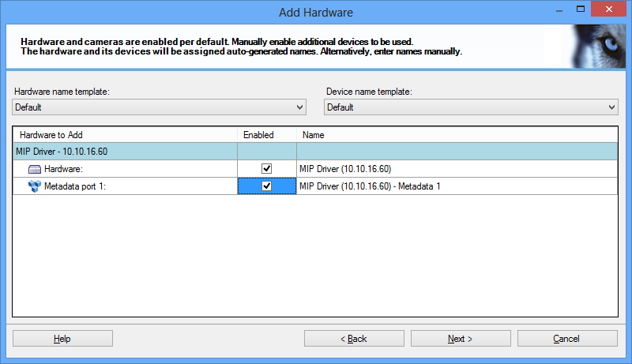This screenshot has height=364, width=632.
Task: Toggle the Enabled checkbox for Metadata port 1
Action: [266, 186]
